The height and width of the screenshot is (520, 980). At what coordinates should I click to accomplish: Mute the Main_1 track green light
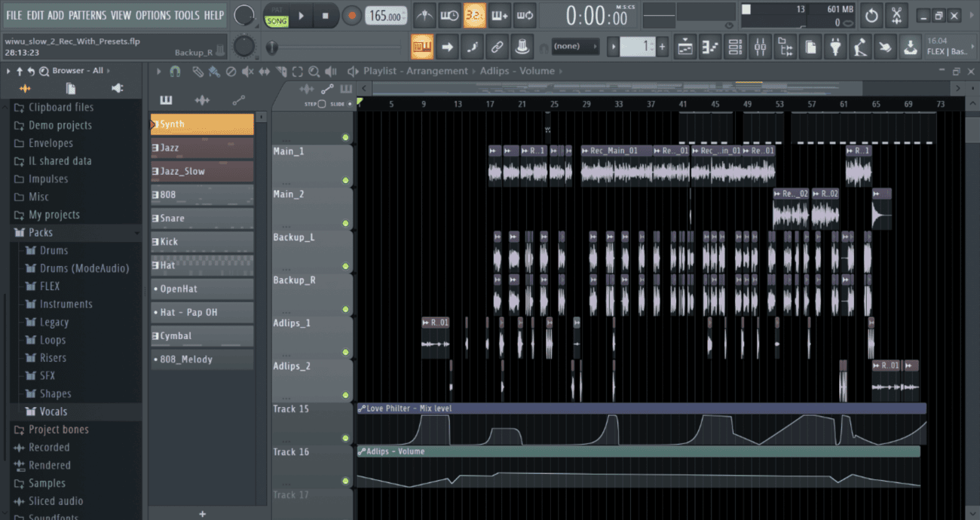click(345, 180)
